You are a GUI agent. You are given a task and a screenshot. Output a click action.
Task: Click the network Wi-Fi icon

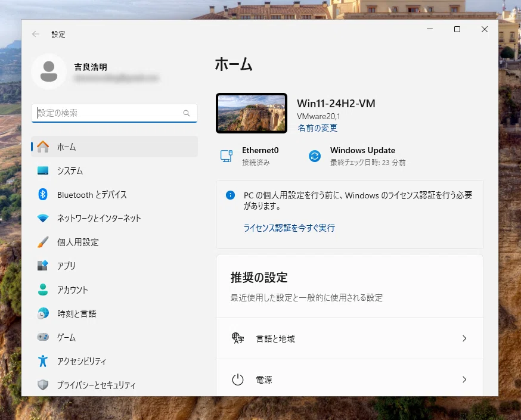(x=43, y=218)
